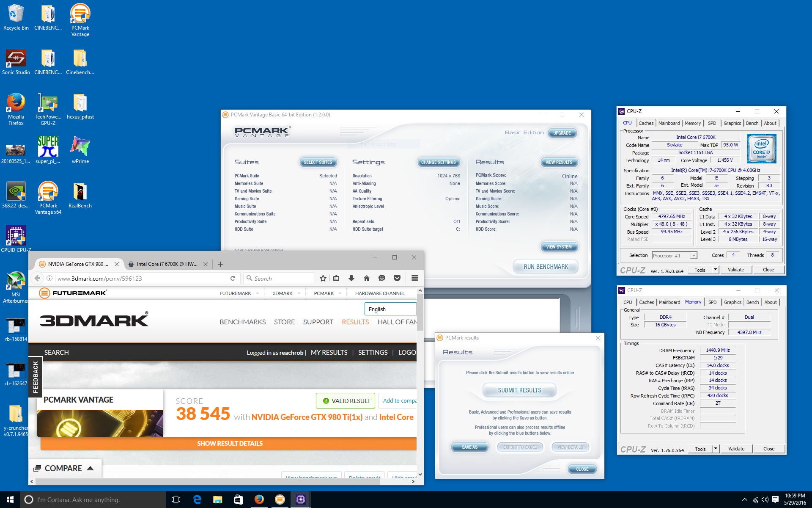Screen dimensions: 812x508
Task: Expand 3DMARK menu dropdown
Action: pyautogui.click(x=299, y=293)
